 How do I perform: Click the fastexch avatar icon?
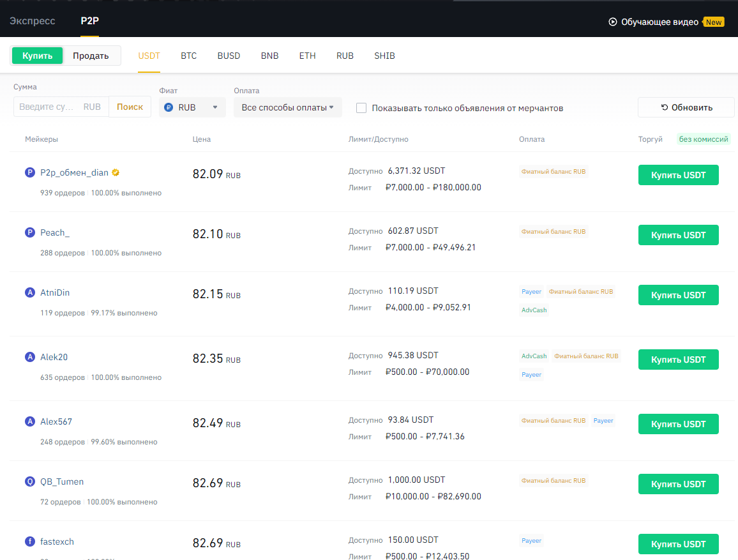point(29,541)
